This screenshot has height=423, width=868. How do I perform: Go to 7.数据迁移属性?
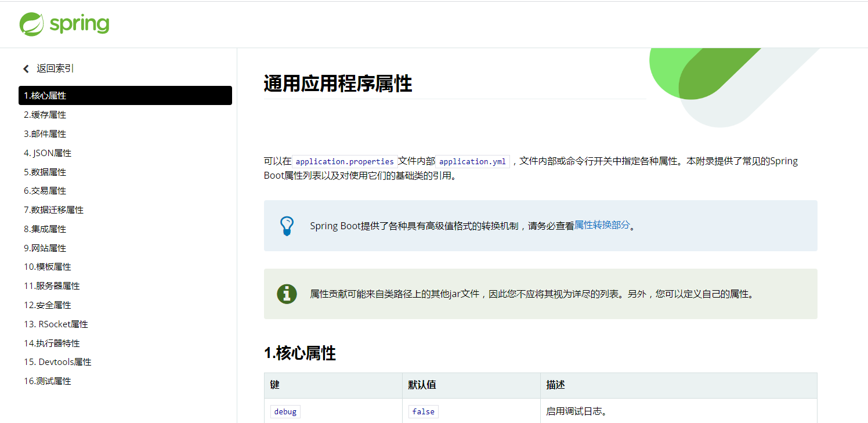54,210
